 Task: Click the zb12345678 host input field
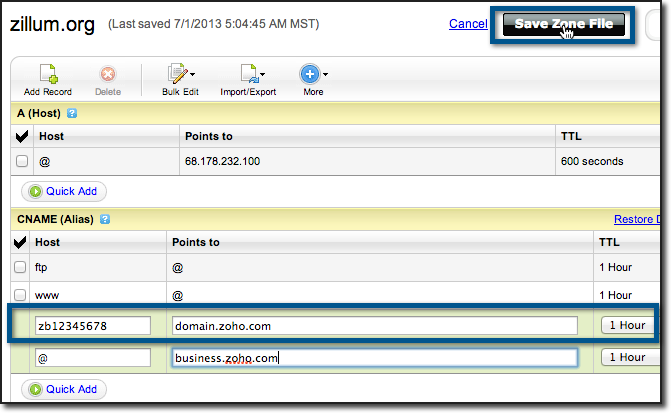(x=93, y=326)
